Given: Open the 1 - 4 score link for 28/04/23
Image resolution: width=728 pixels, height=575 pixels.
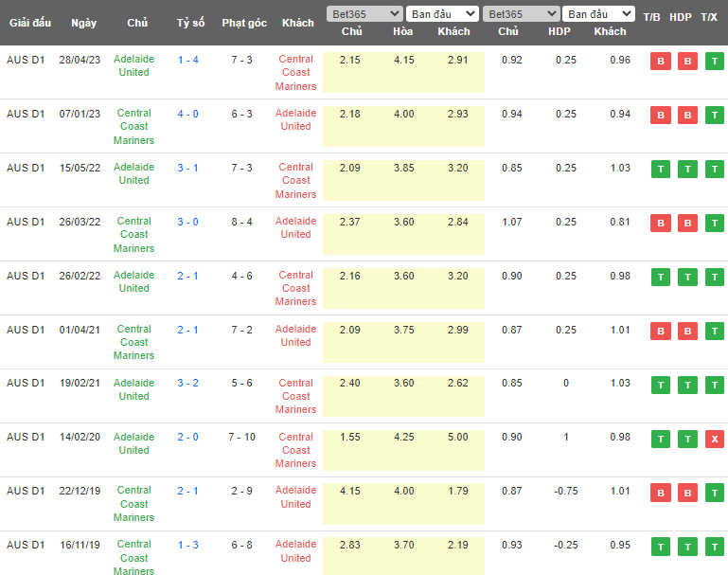Looking at the screenshot, I should coord(188,60).
